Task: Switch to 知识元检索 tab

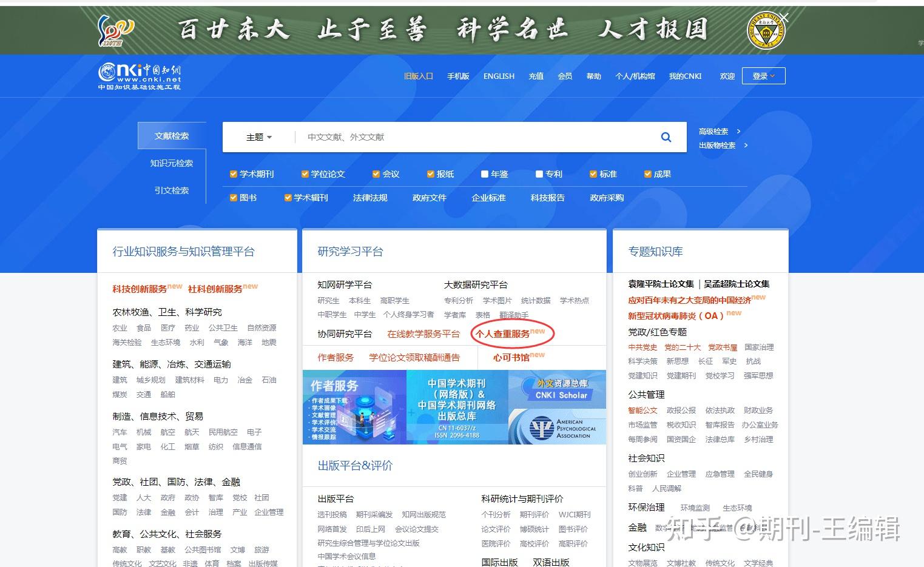Action: tap(172, 163)
